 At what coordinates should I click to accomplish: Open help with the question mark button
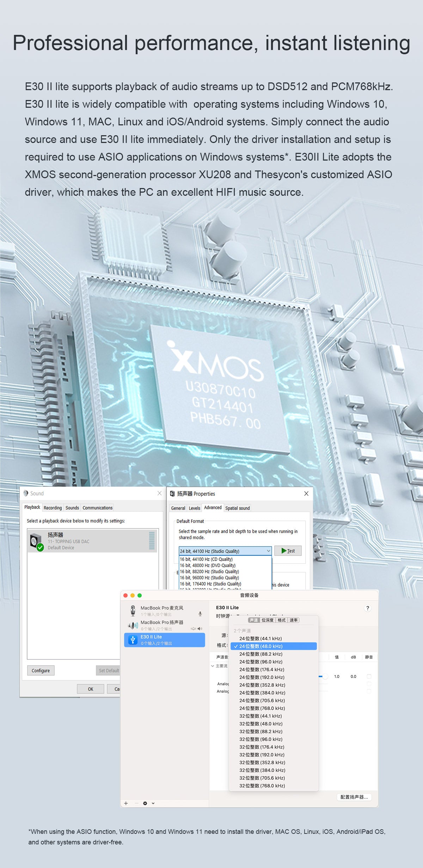click(x=368, y=608)
